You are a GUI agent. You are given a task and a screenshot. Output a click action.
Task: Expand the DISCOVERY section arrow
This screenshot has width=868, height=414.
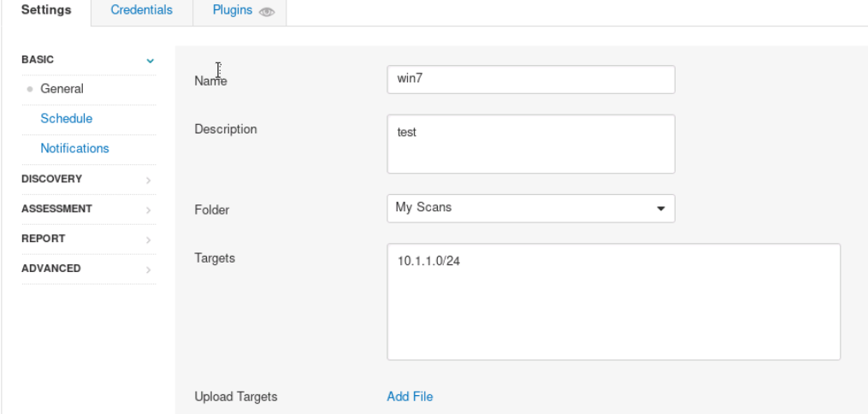149,180
